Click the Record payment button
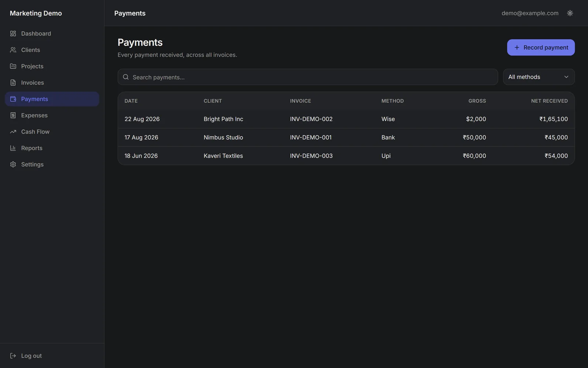 click(541, 47)
